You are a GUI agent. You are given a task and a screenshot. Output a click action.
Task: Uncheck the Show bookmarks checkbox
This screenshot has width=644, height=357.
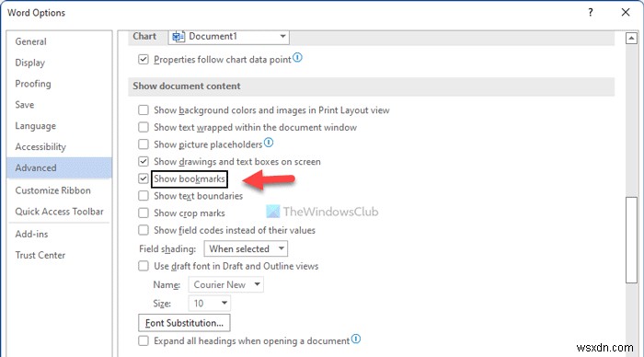[144, 178]
